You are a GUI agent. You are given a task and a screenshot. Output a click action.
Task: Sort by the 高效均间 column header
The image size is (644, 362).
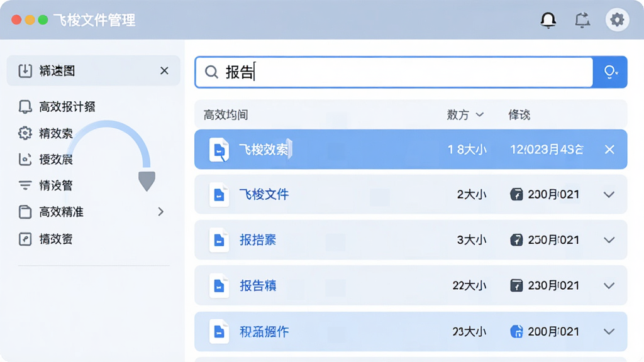tap(226, 115)
